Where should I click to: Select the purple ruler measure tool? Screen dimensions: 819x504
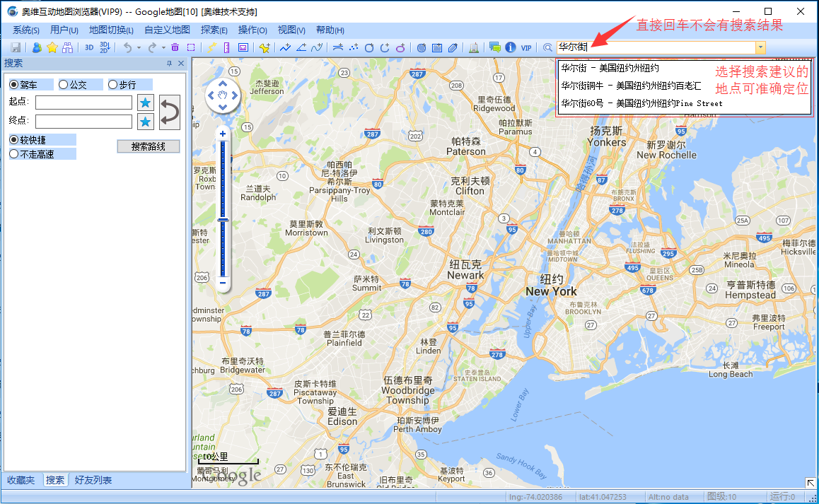pos(227,47)
